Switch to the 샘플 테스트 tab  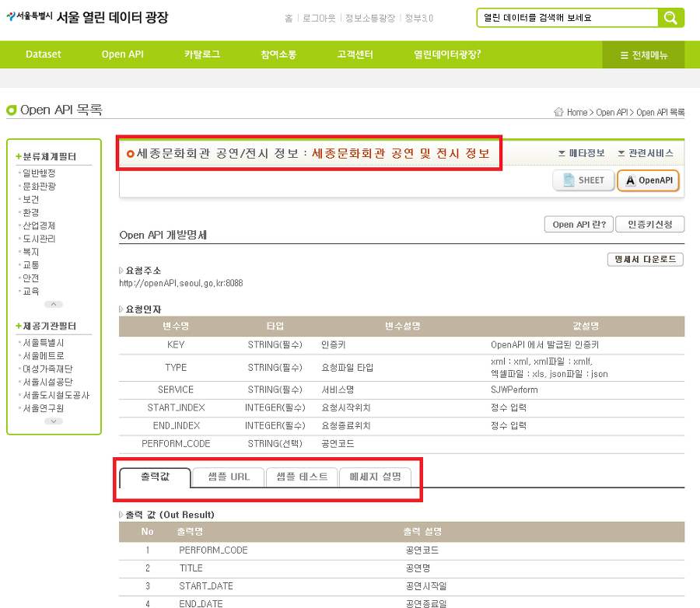coord(302,477)
